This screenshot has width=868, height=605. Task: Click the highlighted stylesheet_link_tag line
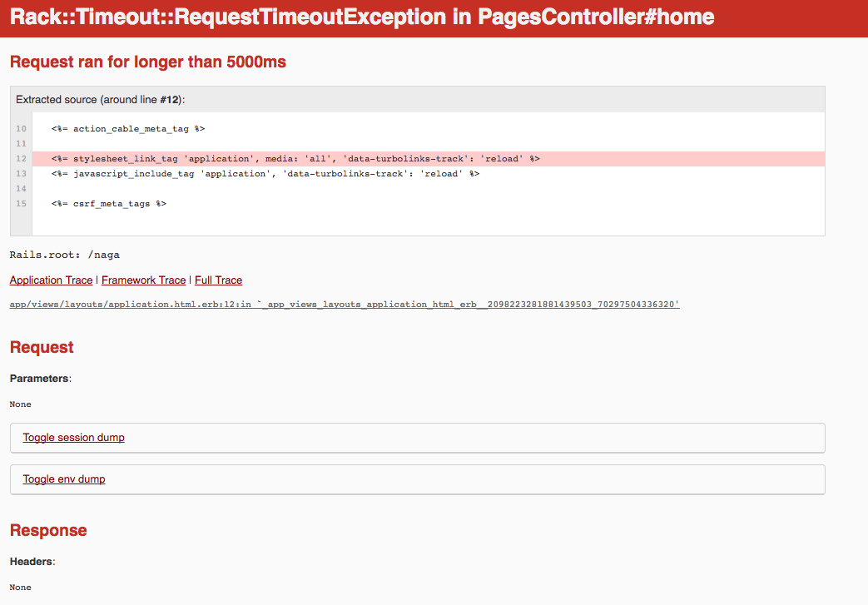click(295, 158)
